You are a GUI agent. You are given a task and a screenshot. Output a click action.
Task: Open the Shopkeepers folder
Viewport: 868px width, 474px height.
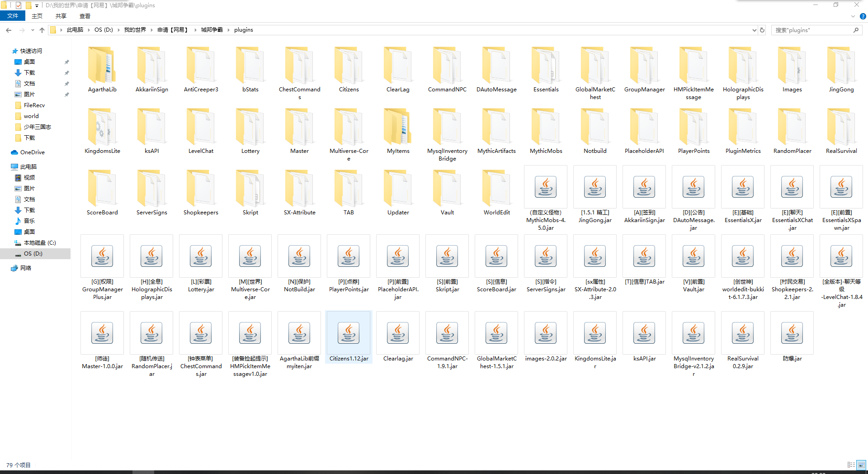pos(201,189)
